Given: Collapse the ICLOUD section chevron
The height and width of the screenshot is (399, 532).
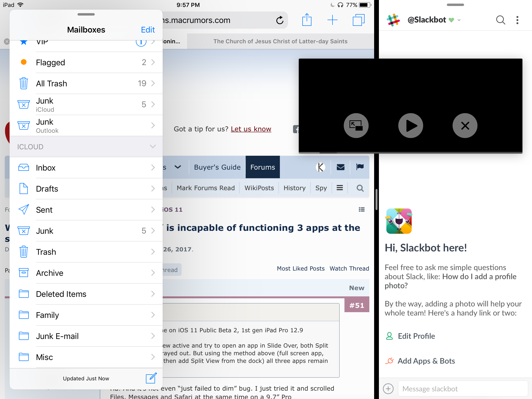Looking at the screenshot, I should 153,146.
